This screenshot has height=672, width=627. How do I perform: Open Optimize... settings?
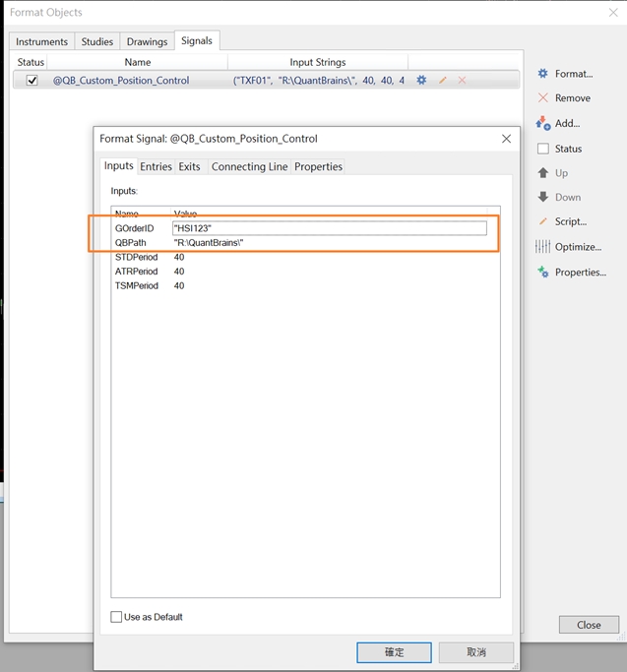571,247
